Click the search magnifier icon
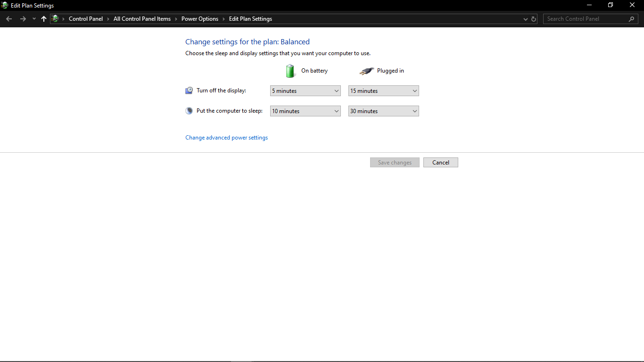The height and width of the screenshot is (362, 644). click(x=632, y=19)
